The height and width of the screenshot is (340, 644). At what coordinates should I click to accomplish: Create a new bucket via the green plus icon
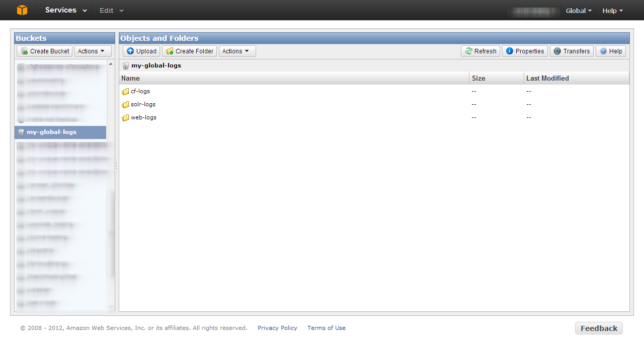coord(24,51)
